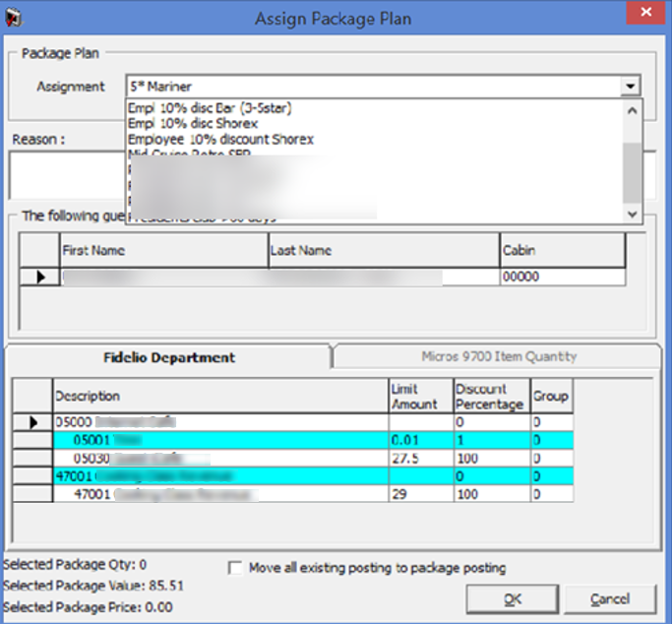
Task: Click the Description column header
Action: coord(220,396)
